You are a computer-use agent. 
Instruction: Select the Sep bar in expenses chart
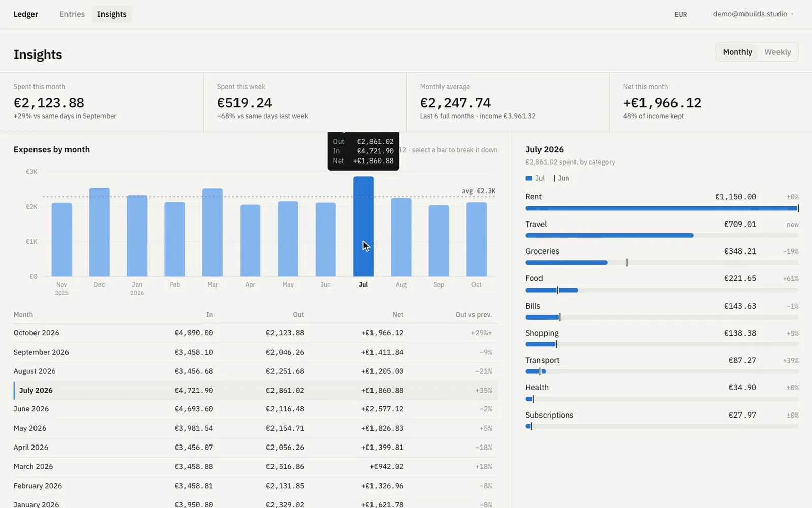click(x=439, y=241)
